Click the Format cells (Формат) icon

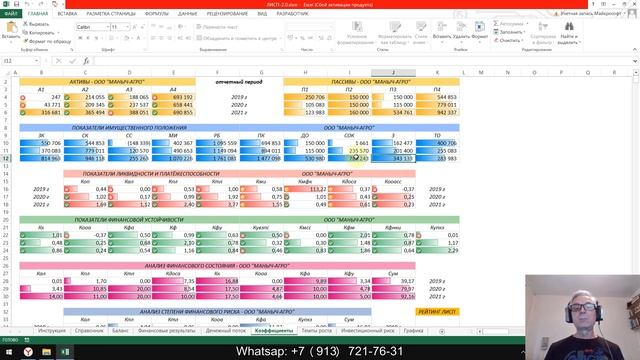480,27
